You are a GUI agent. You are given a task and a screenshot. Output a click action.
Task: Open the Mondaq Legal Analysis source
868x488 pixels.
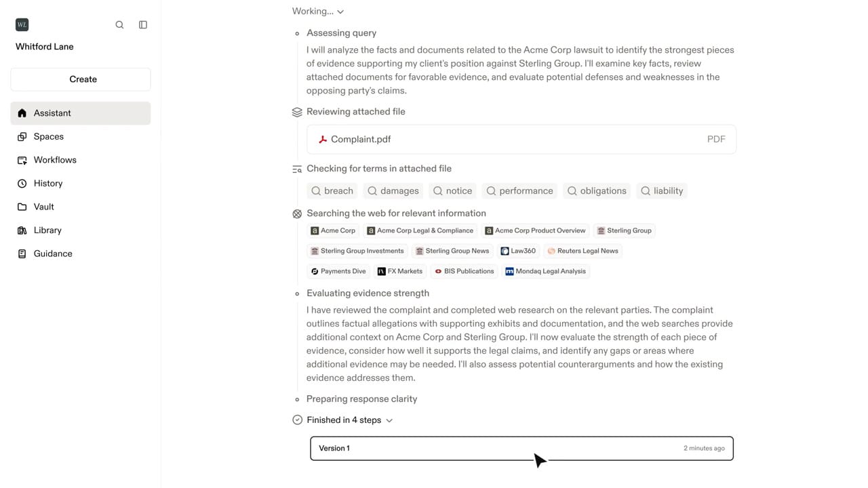click(x=545, y=271)
